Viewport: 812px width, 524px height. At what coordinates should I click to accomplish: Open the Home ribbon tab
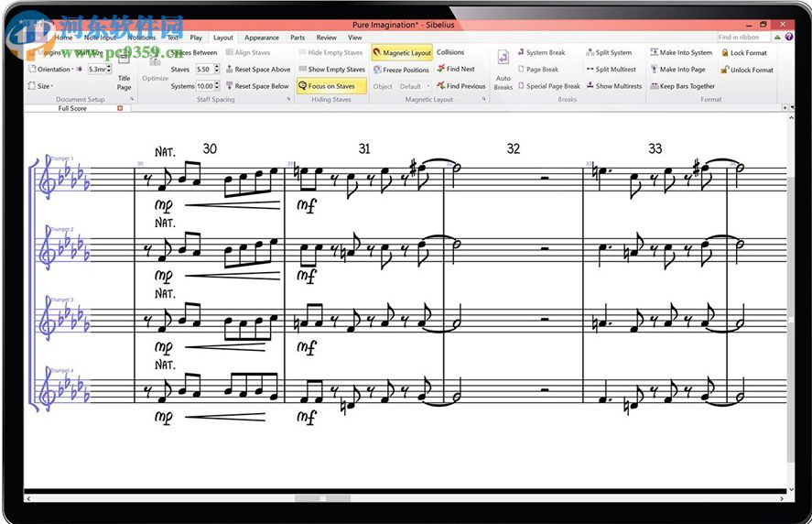click(x=64, y=38)
